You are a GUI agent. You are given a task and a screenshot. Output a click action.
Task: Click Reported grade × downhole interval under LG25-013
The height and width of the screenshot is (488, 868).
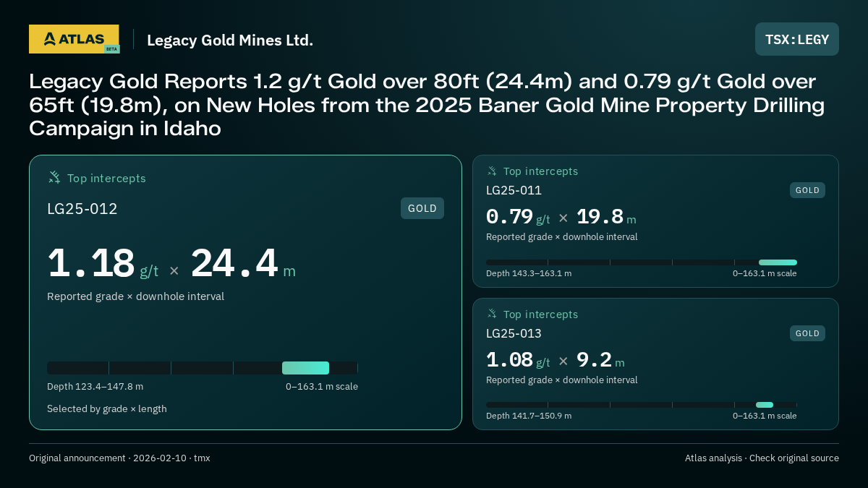[562, 380]
